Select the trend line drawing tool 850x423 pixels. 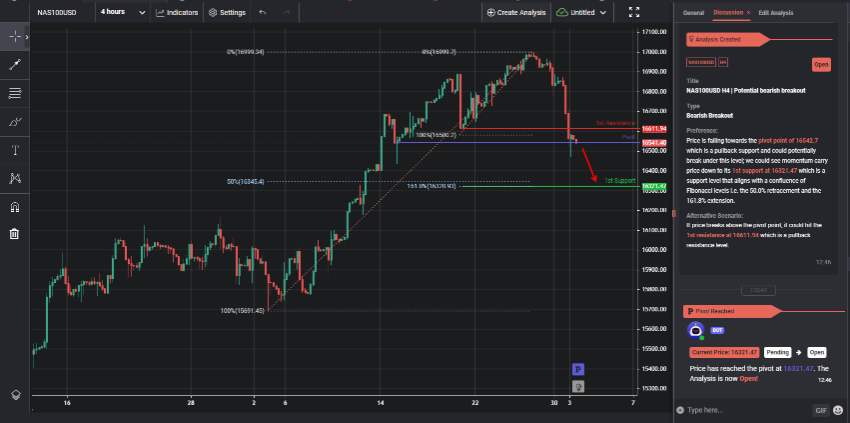[15, 65]
